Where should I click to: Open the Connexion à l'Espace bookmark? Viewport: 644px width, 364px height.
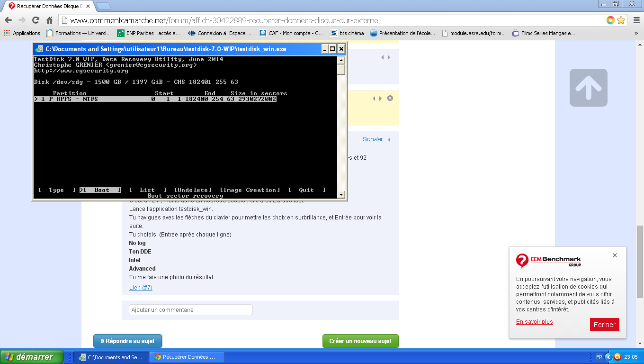click(220, 33)
